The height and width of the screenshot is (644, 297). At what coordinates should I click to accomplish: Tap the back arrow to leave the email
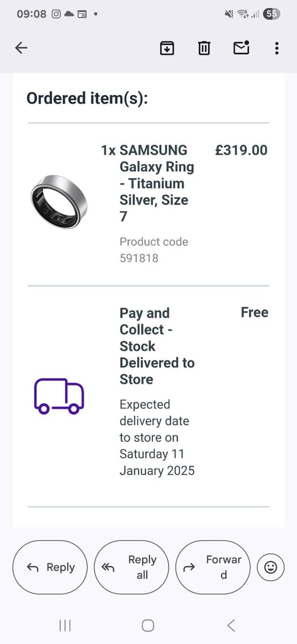[x=21, y=48]
